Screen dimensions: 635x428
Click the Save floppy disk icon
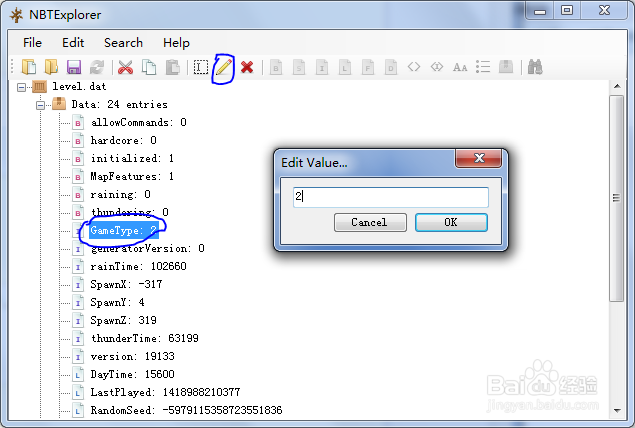pos(74,67)
